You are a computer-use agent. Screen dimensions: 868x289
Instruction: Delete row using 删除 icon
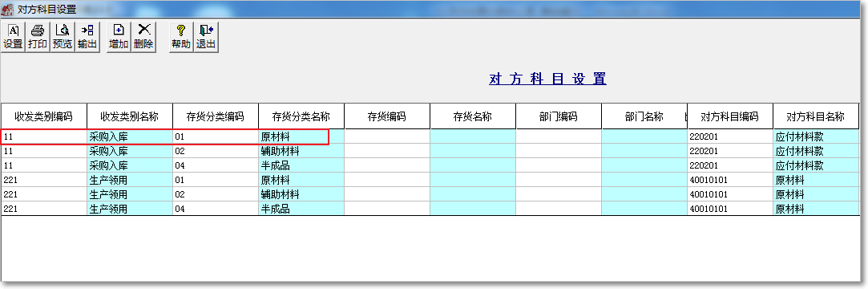coord(143,37)
